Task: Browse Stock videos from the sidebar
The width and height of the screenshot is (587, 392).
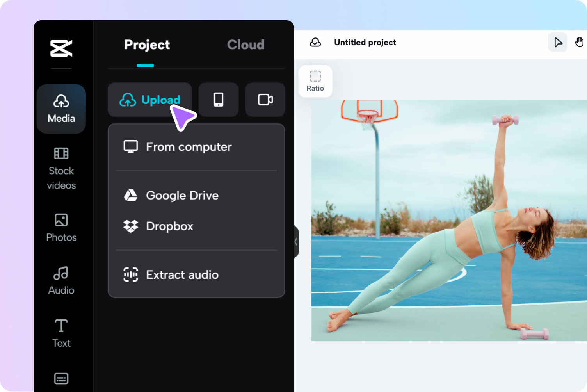Action: [61, 168]
